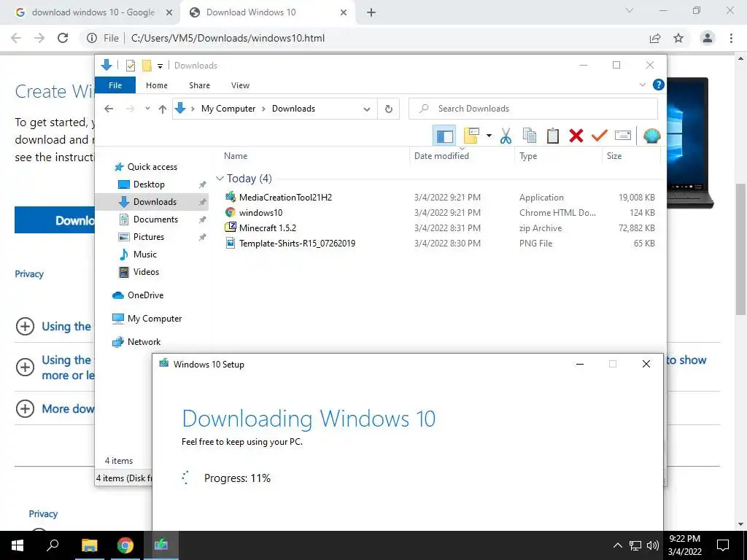The height and width of the screenshot is (560, 747).
Task: Select the Minecraft 1.5.2 zip archive
Action: pos(267,227)
